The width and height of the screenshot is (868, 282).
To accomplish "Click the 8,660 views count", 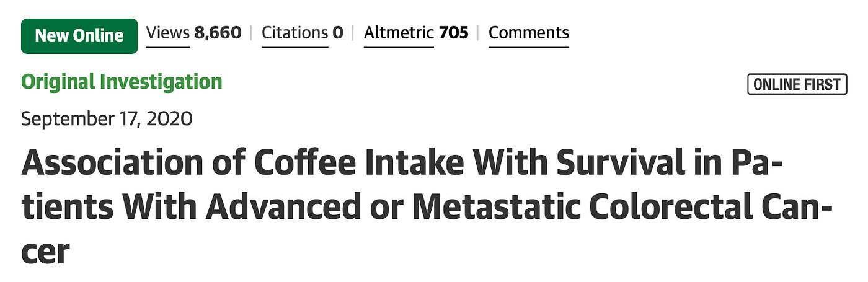I will [x=218, y=32].
